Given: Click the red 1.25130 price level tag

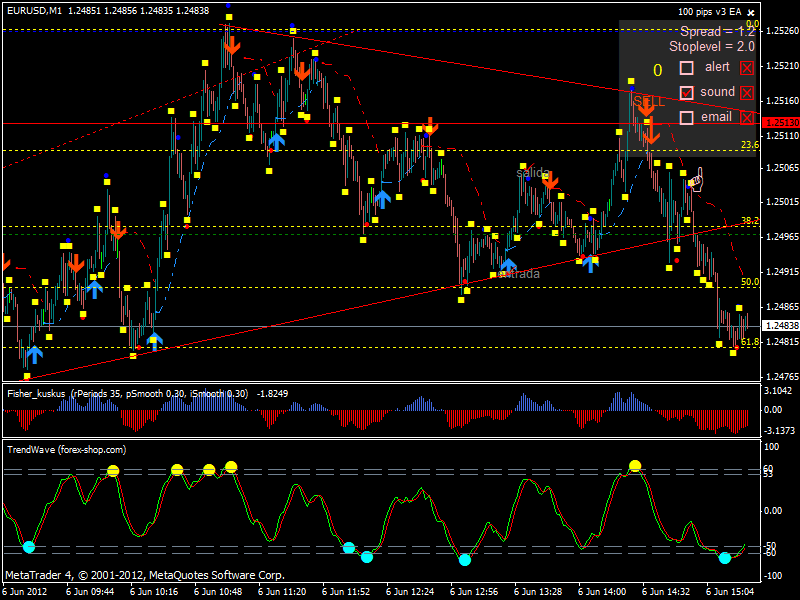Looking at the screenshot, I should click(780, 123).
